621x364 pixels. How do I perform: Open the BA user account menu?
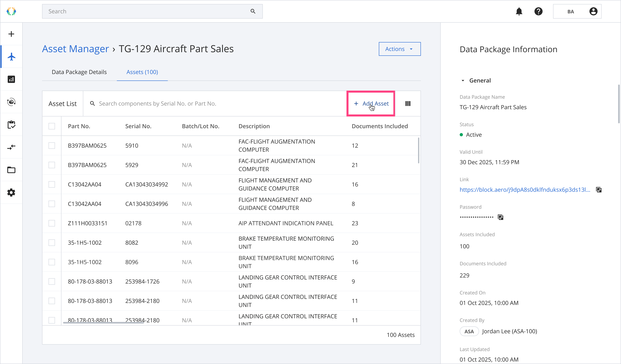pyautogui.click(x=577, y=11)
